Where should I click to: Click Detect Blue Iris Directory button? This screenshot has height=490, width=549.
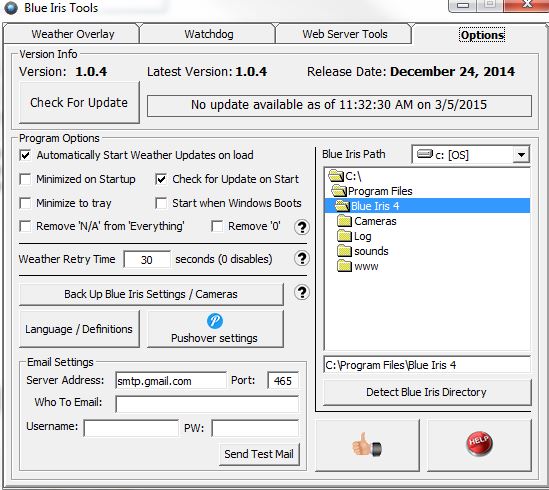(426, 392)
